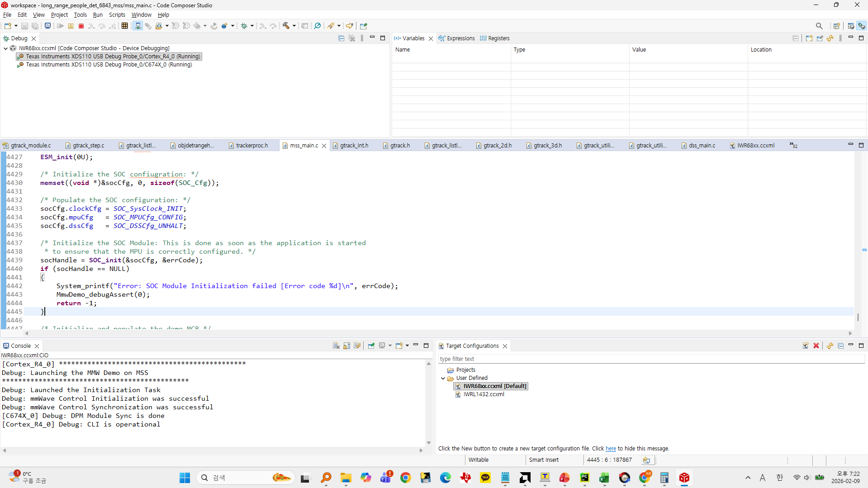Toggle the Pin Console button
This screenshot has height=488, width=868.
371,346
